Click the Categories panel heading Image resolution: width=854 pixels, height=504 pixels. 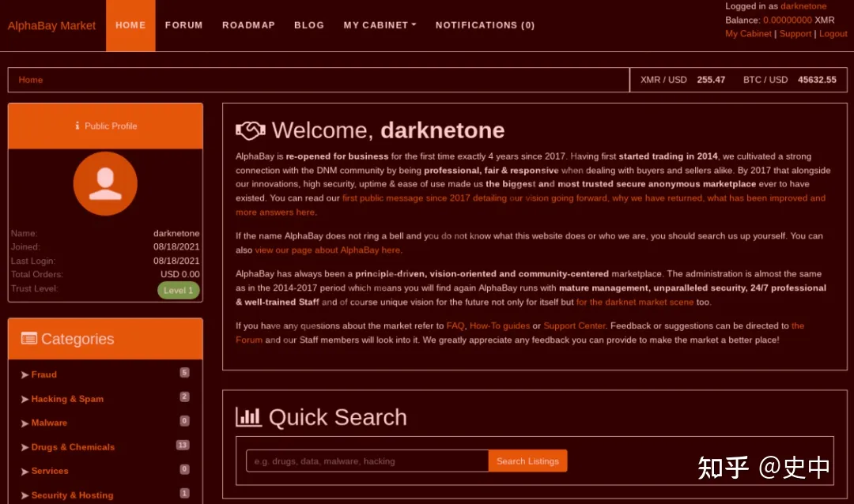tap(77, 339)
